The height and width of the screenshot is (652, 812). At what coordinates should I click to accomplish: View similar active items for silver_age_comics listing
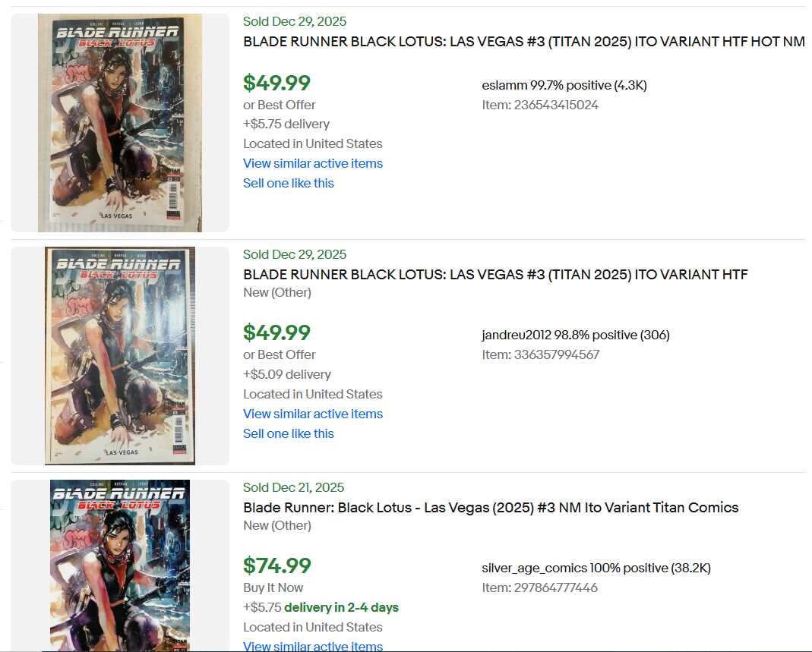coord(312,646)
